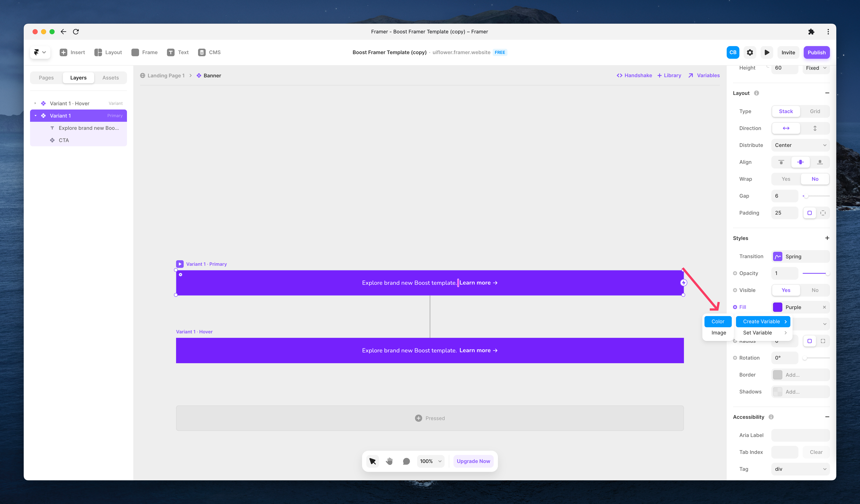Open browser three-dot menu

(828, 32)
